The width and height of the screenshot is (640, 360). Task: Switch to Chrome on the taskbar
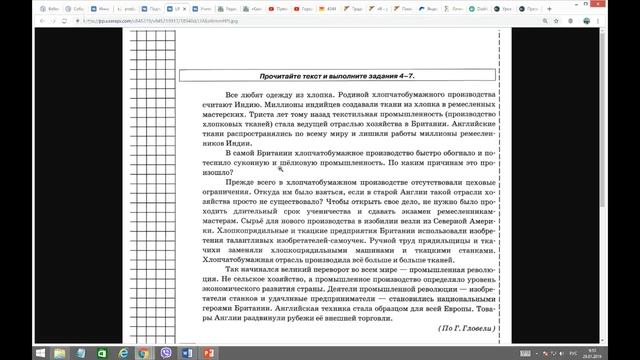tap(144, 353)
